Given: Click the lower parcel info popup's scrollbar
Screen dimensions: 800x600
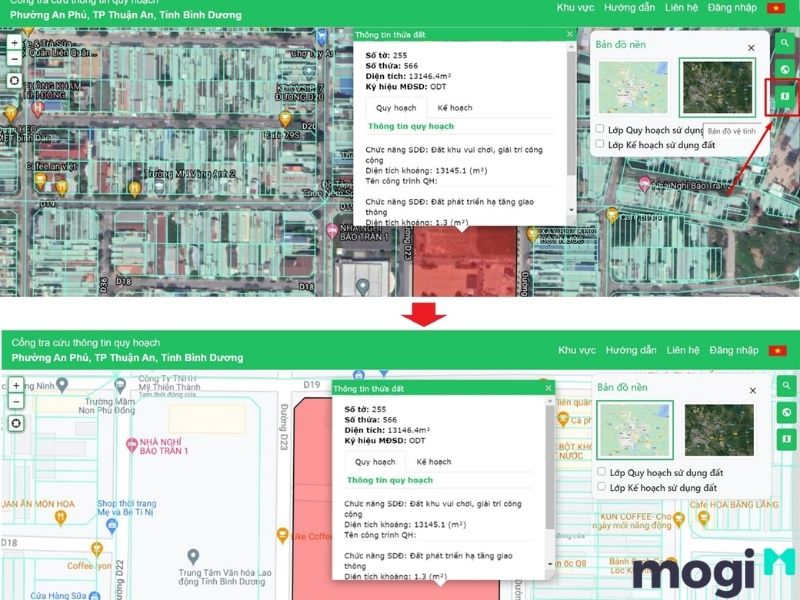Looking at the screenshot, I should coord(549,470).
